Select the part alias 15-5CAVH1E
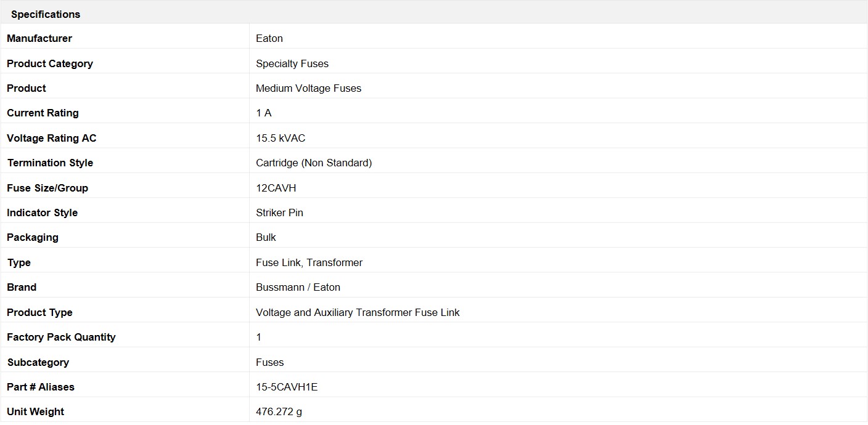The image size is (868, 425). [x=287, y=387]
